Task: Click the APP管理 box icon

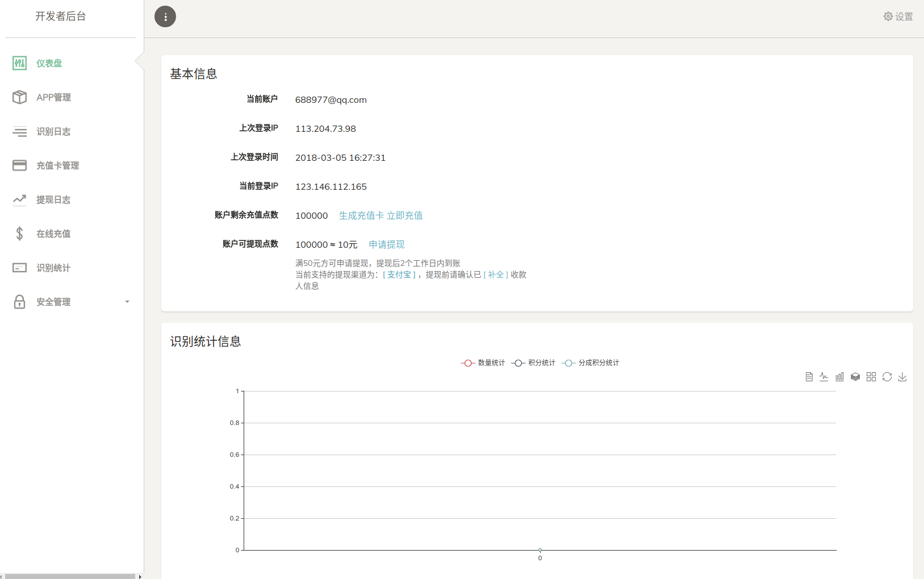Action: [19, 97]
